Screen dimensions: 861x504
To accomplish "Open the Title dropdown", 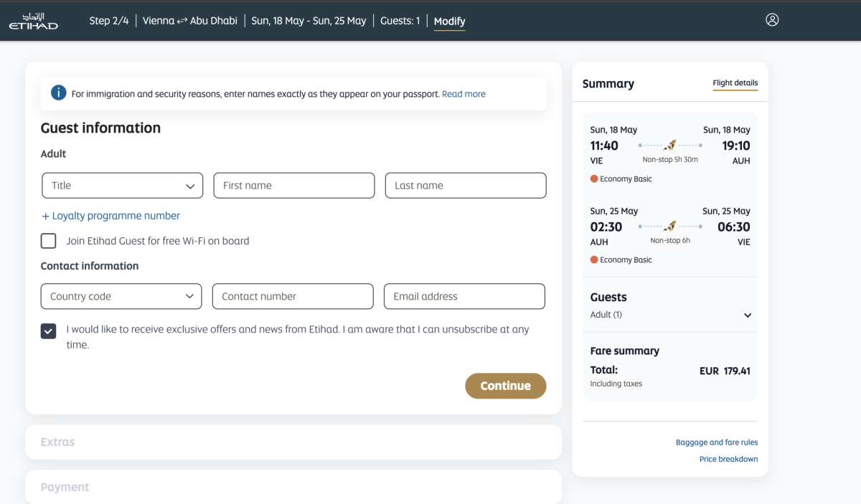I will tap(122, 186).
